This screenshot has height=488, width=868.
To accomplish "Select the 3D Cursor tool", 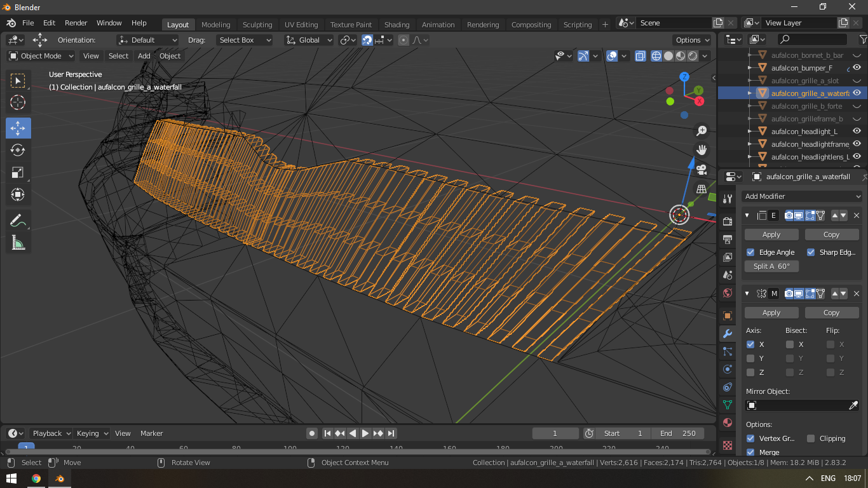I will 18,102.
